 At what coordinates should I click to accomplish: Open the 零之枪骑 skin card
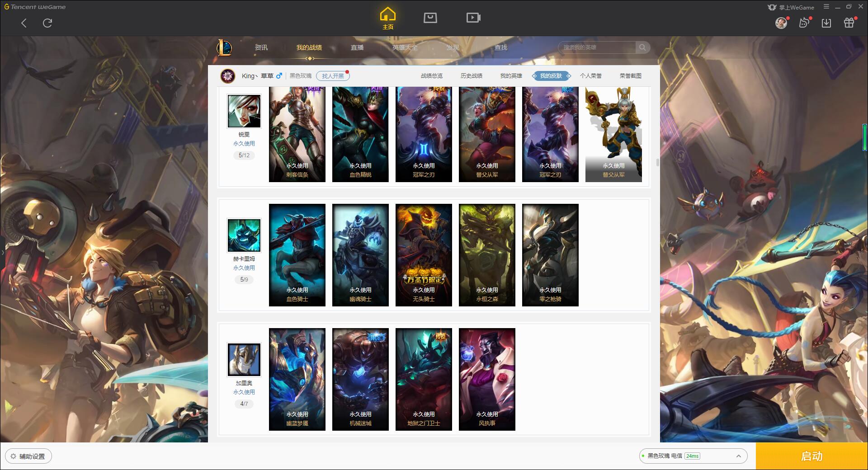[550, 255]
